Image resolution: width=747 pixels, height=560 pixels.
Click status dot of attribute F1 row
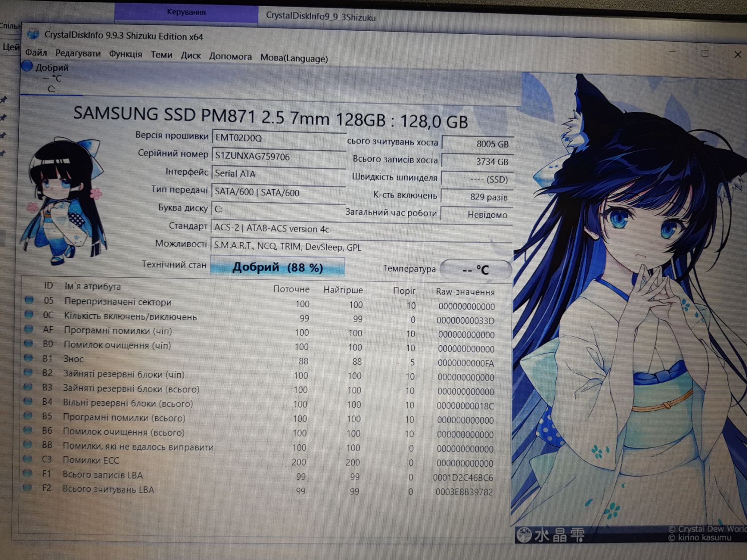click(x=28, y=473)
